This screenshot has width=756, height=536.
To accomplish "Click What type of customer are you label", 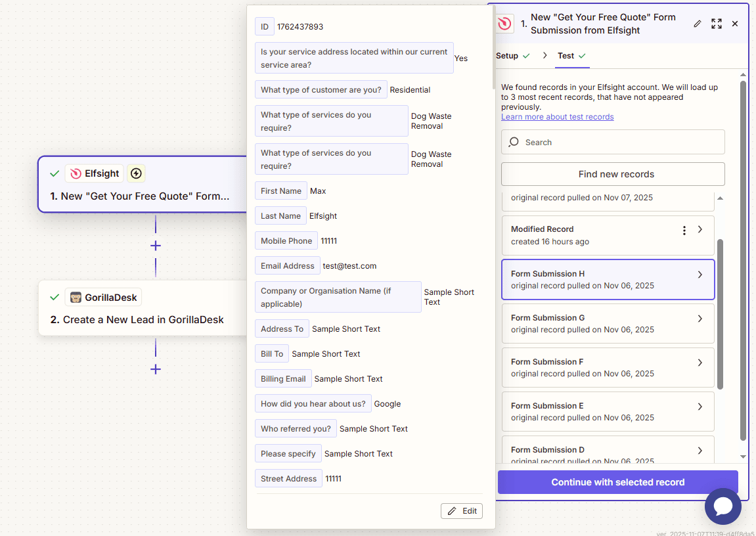I will point(321,89).
